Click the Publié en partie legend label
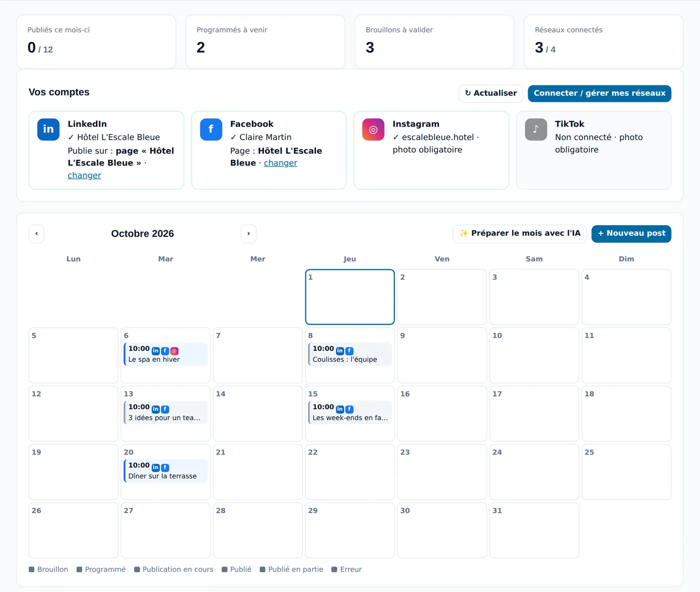This screenshot has width=700, height=592. click(295, 569)
